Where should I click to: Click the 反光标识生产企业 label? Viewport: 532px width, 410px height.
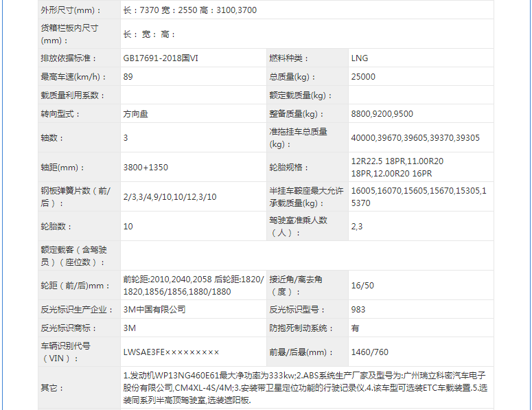click(77, 310)
